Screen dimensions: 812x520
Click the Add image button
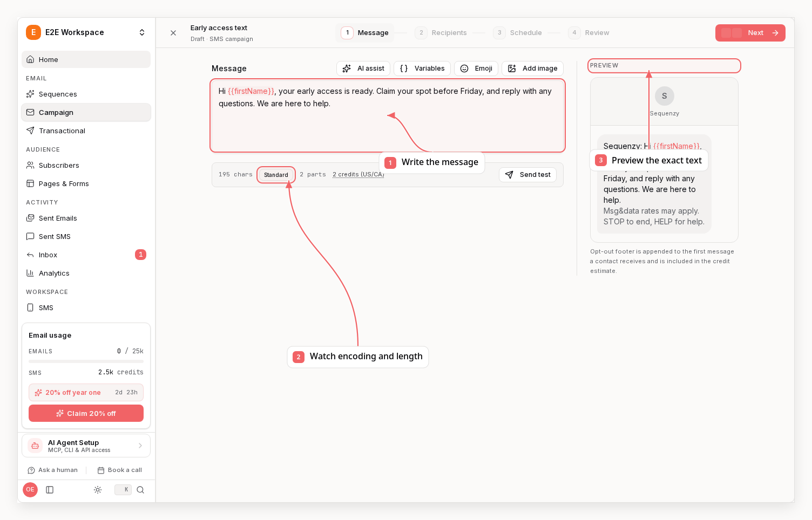532,69
